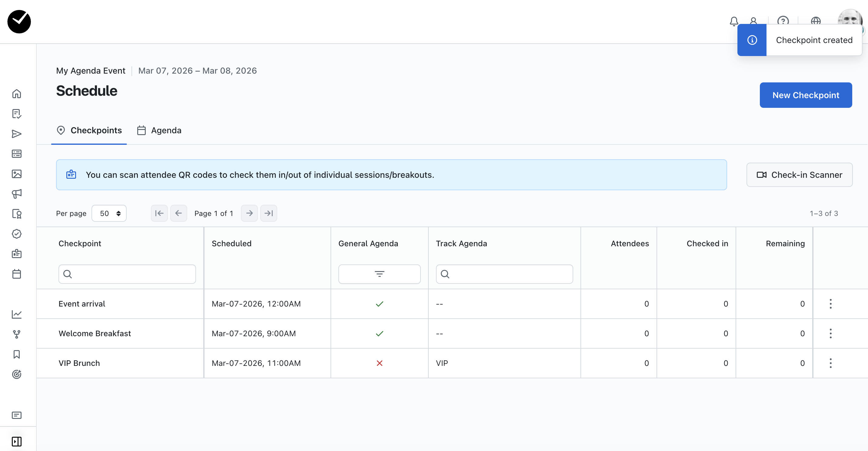Click the home icon in sidebar
The height and width of the screenshot is (451, 868).
coord(16,94)
